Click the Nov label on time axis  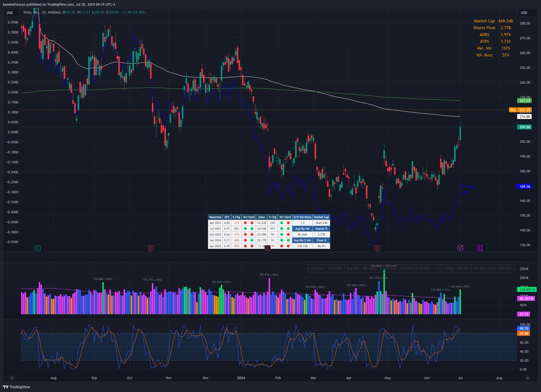169,378
